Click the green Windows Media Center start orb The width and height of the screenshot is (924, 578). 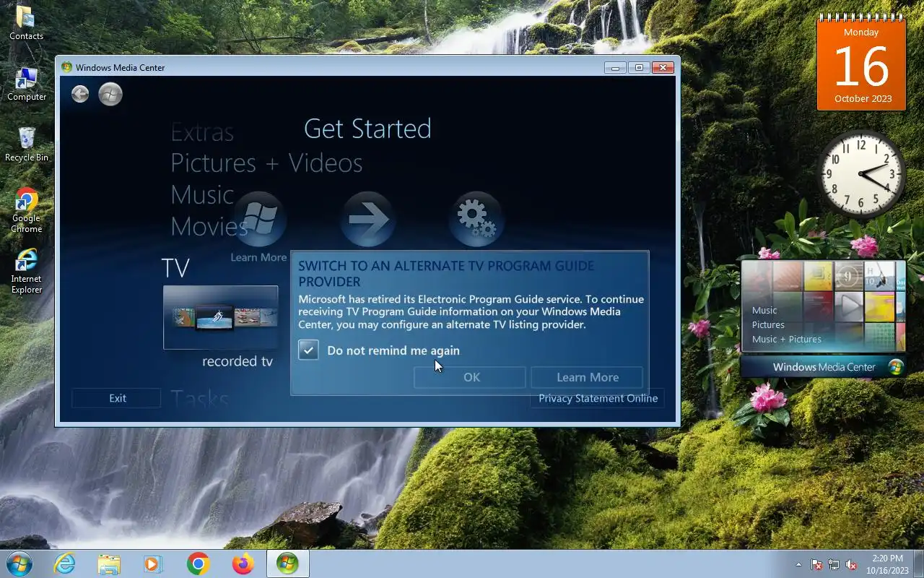(110, 94)
